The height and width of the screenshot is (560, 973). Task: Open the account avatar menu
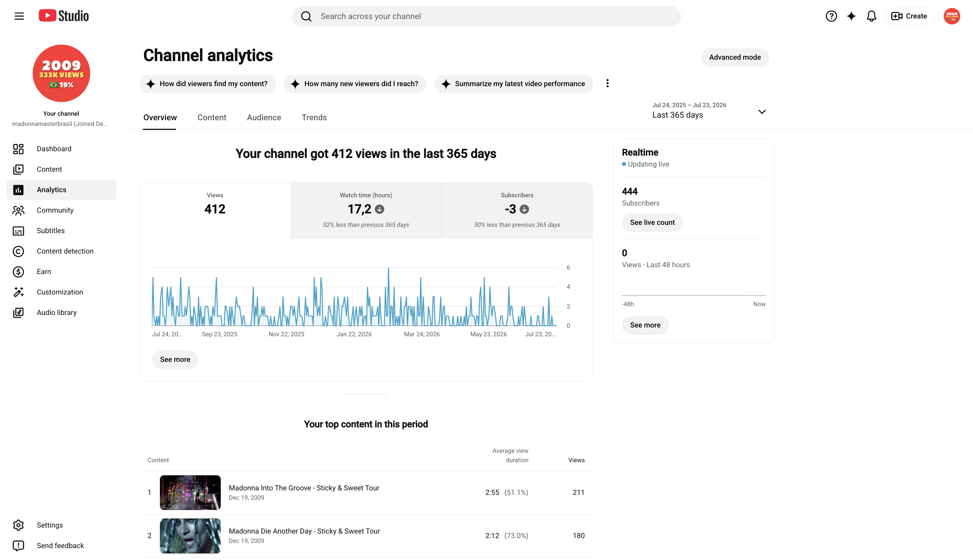pyautogui.click(x=951, y=16)
